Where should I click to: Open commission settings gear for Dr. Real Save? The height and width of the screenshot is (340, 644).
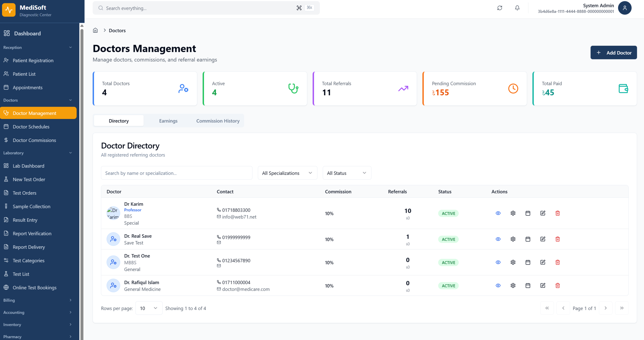[513, 239]
